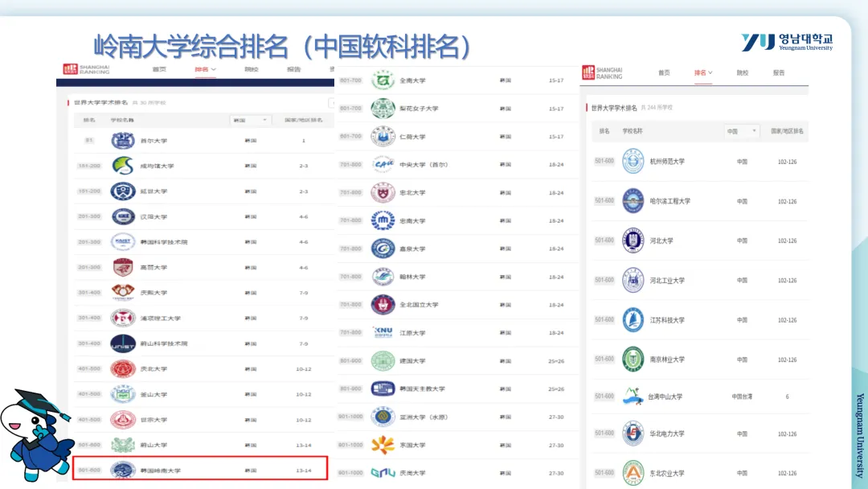Open 首页 tab in right ranking panel
The height and width of the screenshot is (489, 868).
[665, 72]
